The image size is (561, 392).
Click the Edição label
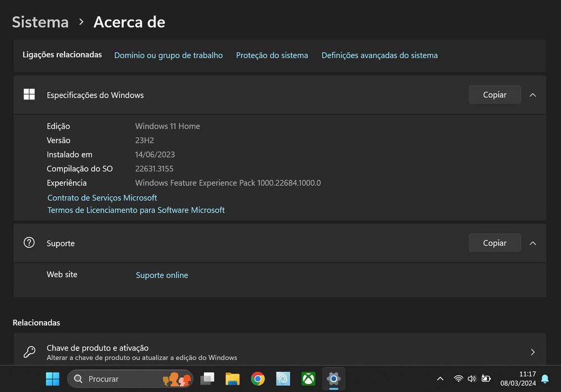coord(58,126)
